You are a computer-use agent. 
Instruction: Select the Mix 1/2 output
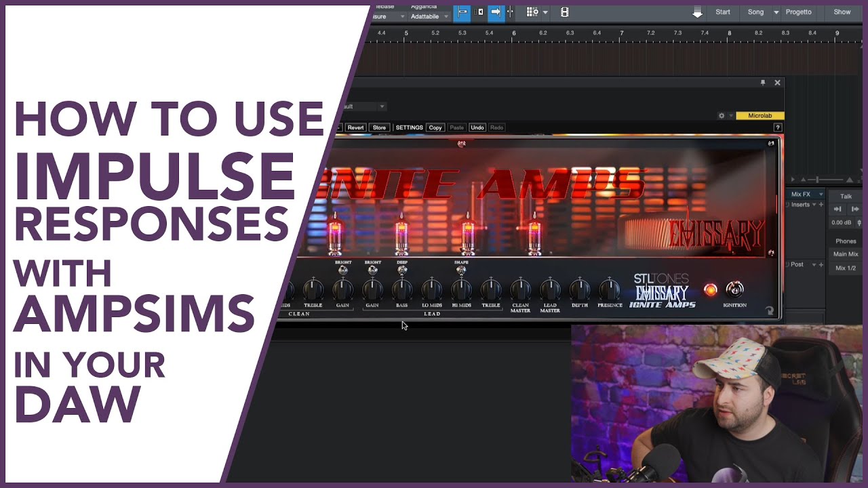[846, 268]
